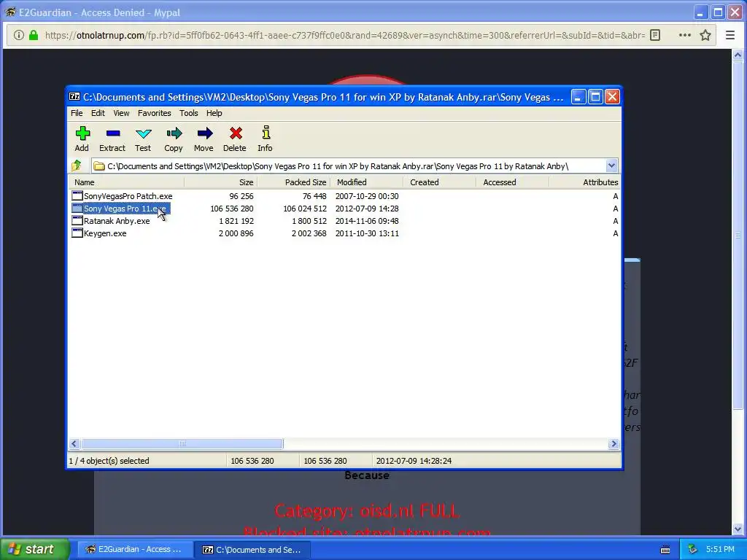This screenshot has height=560, width=747.
Task: Click the bookmark star icon in Mypal
Action: pos(705,35)
